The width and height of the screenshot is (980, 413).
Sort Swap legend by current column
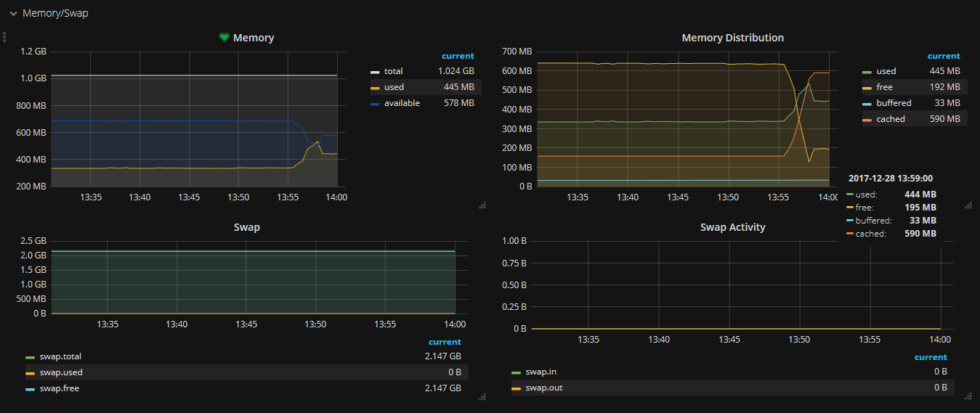[x=445, y=342]
